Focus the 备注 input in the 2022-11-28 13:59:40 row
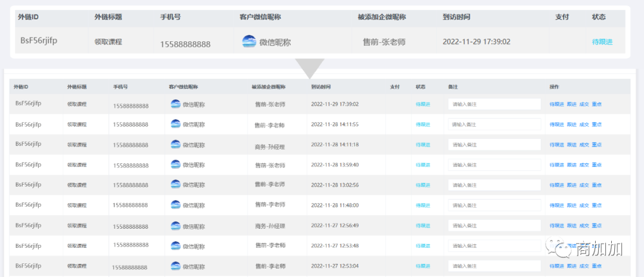The height and width of the screenshot is (277, 644). (x=494, y=165)
